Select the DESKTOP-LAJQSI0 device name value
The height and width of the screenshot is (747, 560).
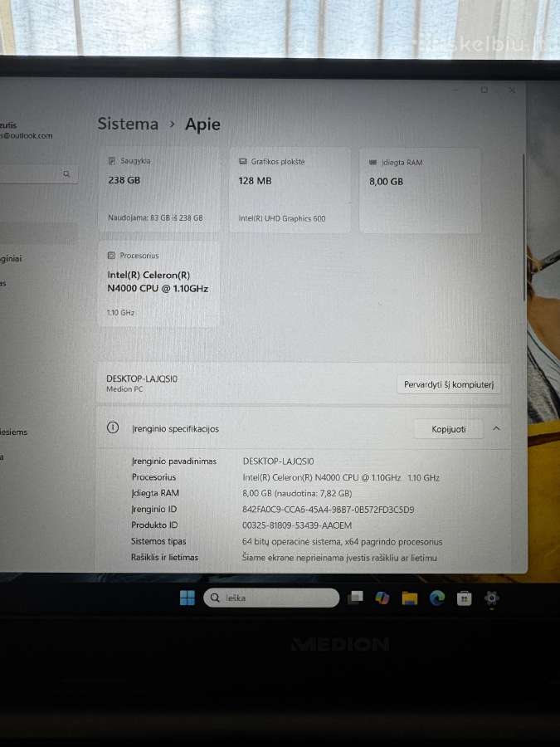coord(278,461)
